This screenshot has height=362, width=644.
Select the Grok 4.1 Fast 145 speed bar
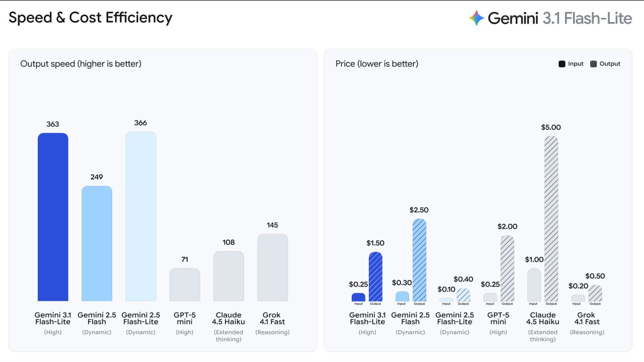click(273, 267)
